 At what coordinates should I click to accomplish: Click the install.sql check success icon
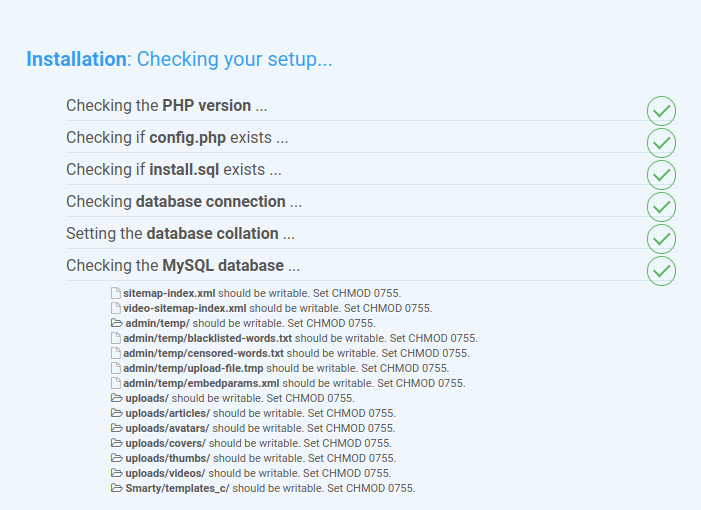click(x=661, y=175)
